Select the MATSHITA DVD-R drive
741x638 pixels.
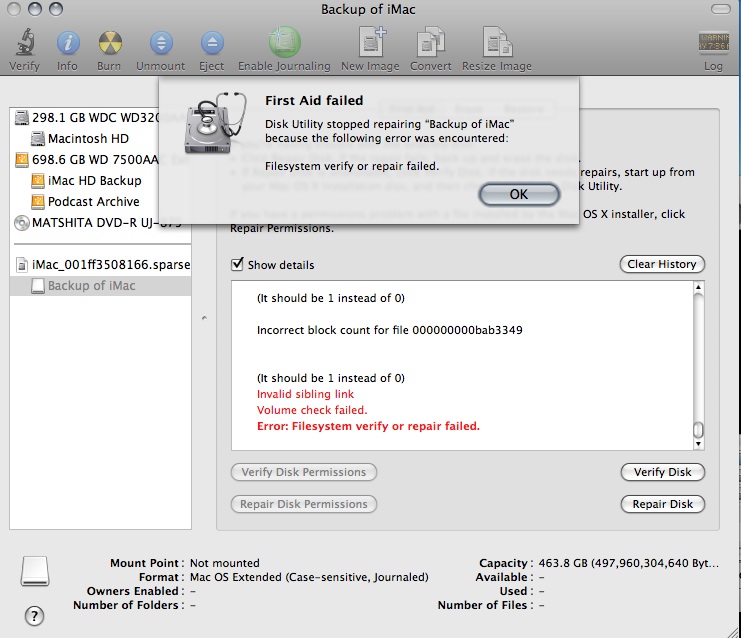tap(90, 223)
